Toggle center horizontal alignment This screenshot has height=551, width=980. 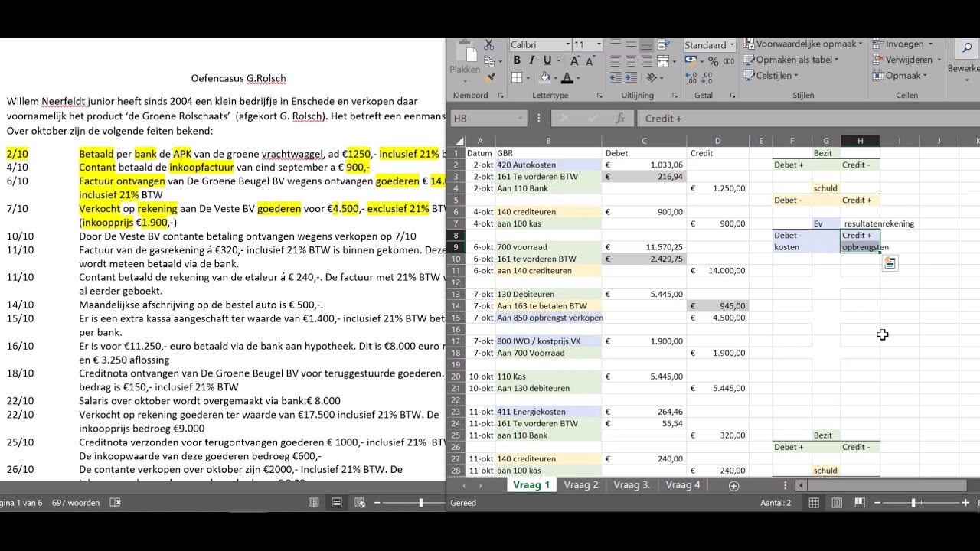631,60
